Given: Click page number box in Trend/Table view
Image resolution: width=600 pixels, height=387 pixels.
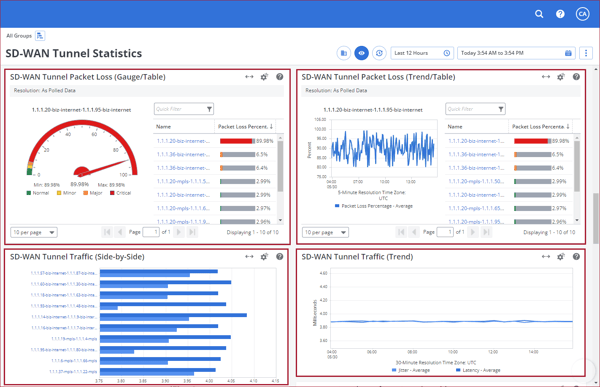Looking at the screenshot, I should (x=445, y=232).
